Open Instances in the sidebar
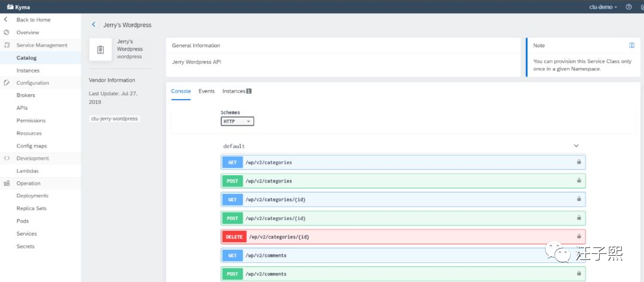 point(28,70)
